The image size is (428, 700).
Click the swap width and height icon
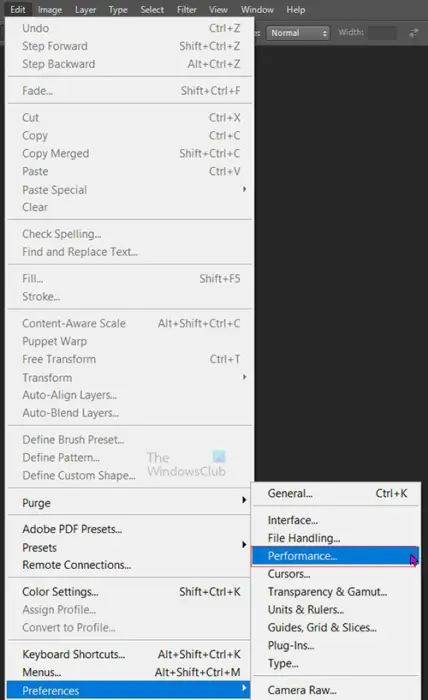[x=414, y=33]
